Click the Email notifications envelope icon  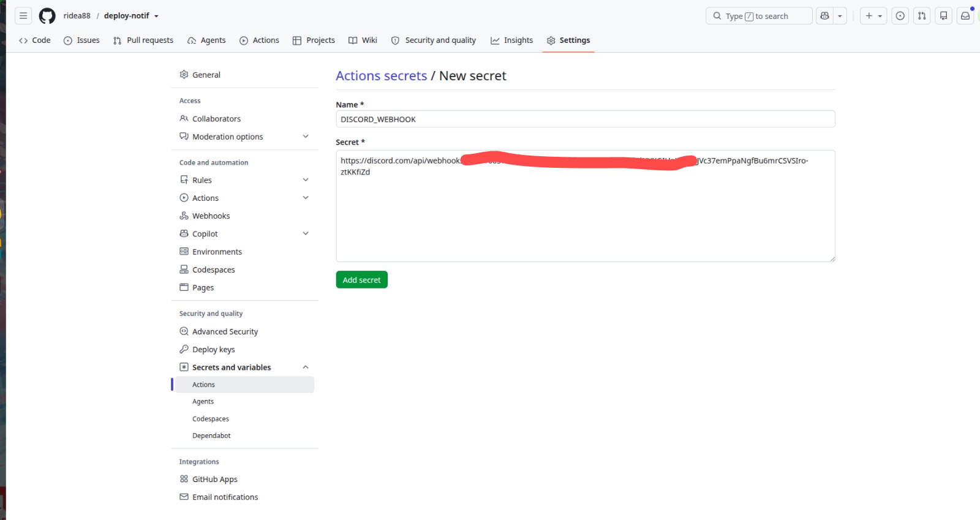(184, 497)
